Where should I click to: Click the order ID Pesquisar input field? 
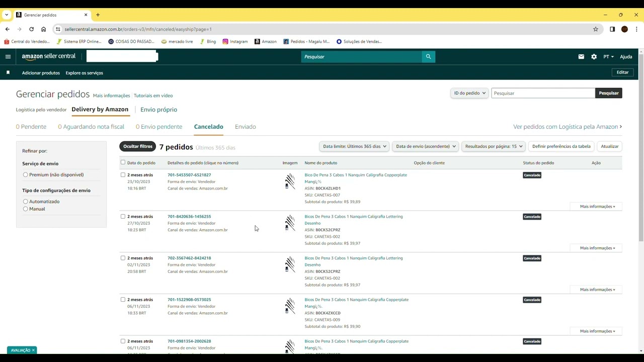(x=543, y=93)
